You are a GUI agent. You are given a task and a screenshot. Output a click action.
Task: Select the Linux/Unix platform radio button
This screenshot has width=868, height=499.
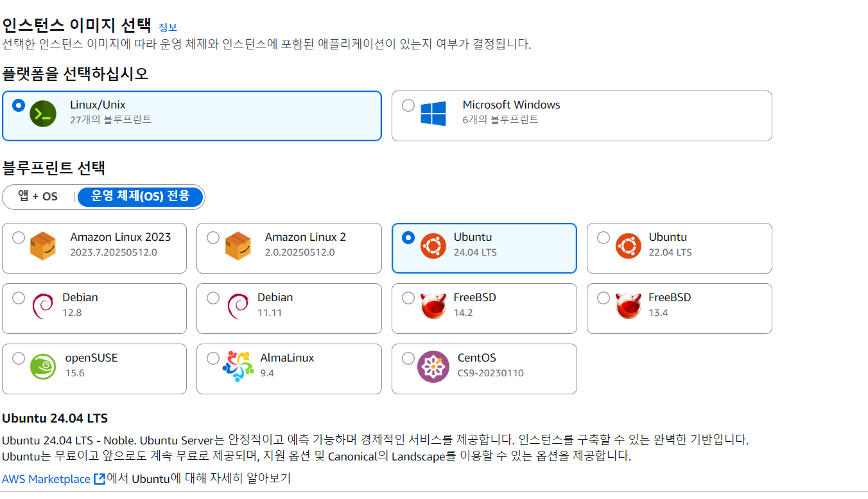[x=19, y=105]
